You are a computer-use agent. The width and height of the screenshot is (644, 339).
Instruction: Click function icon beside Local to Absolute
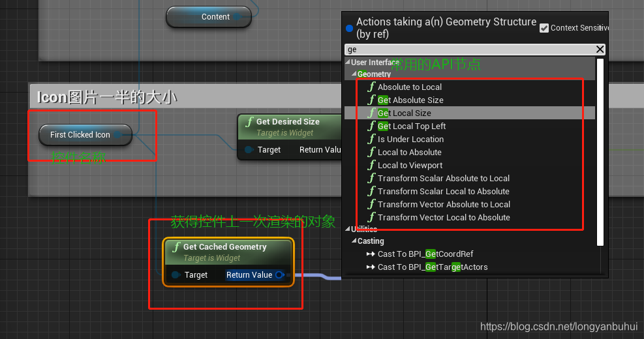click(x=372, y=152)
